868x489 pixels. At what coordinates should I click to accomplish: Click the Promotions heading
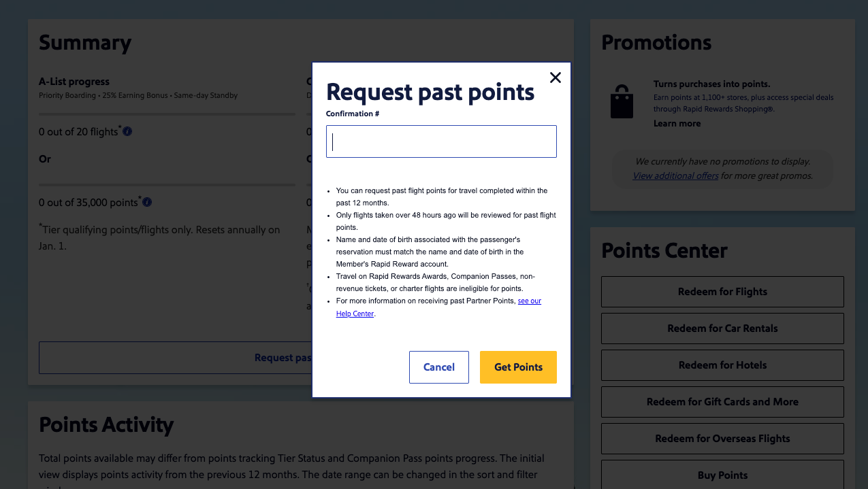coord(656,42)
